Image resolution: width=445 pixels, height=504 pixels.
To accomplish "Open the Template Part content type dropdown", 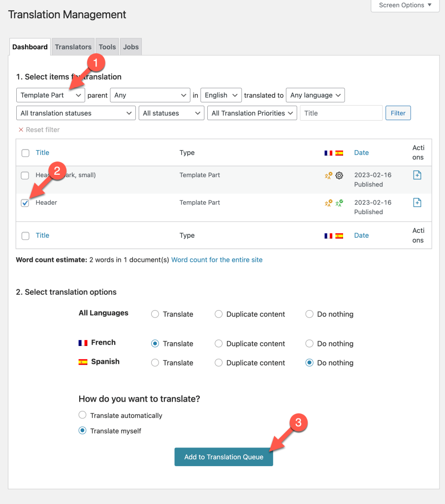I will click(51, 95).
